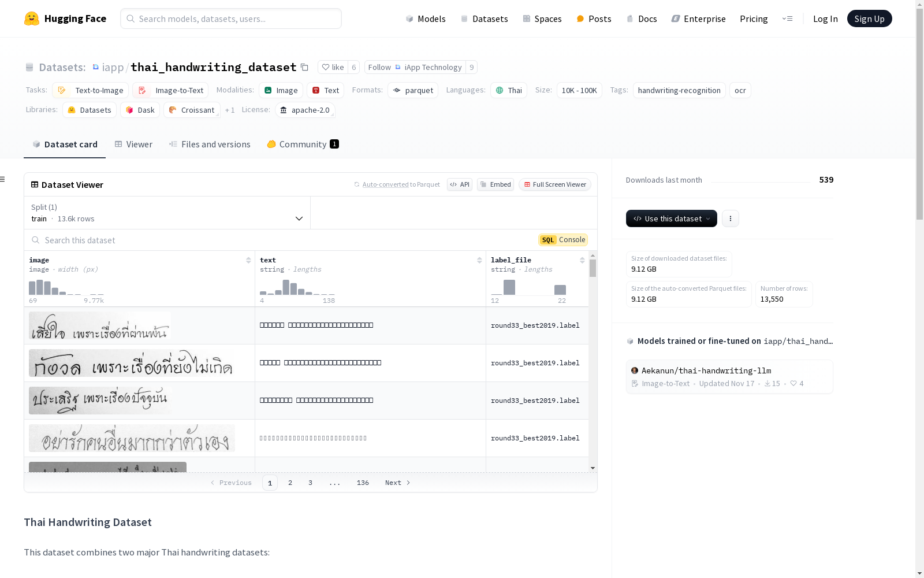924x578 pixels.
Task: Sort by the label_file column icon
Action: point(582,260)
